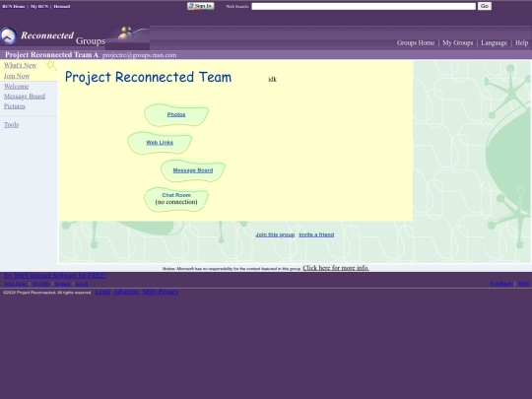Image resolution: width=532 pixels, height=399 pixels.
Task: Click Try MSN Internet Software for FREE link
Action: 54,276
